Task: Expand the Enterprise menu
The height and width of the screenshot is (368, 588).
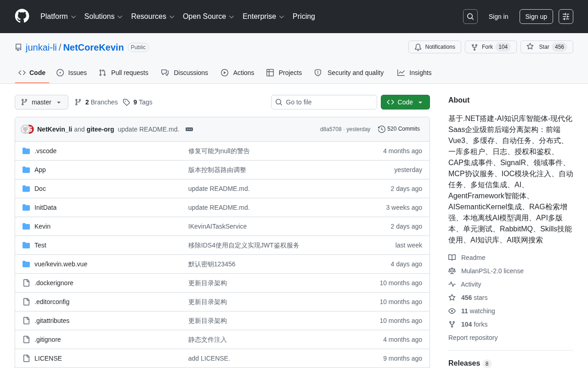Action: click(263, 17)
